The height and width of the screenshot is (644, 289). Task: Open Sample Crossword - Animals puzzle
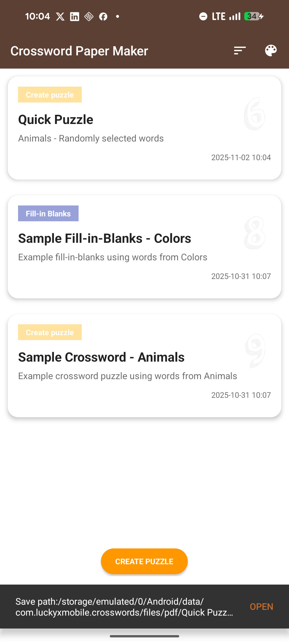[144, 366]
